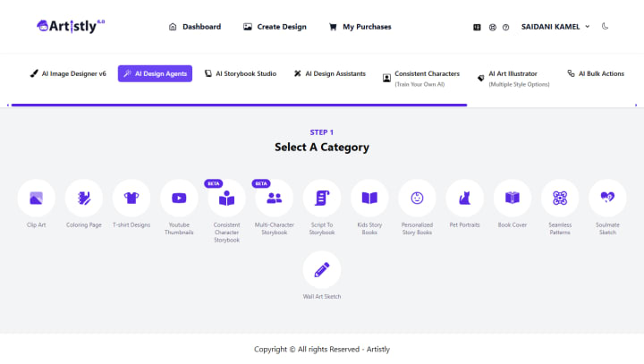The image size is (644, 364).
Task: Click the Kids Story Books label text
Action: tap(369, 228)
